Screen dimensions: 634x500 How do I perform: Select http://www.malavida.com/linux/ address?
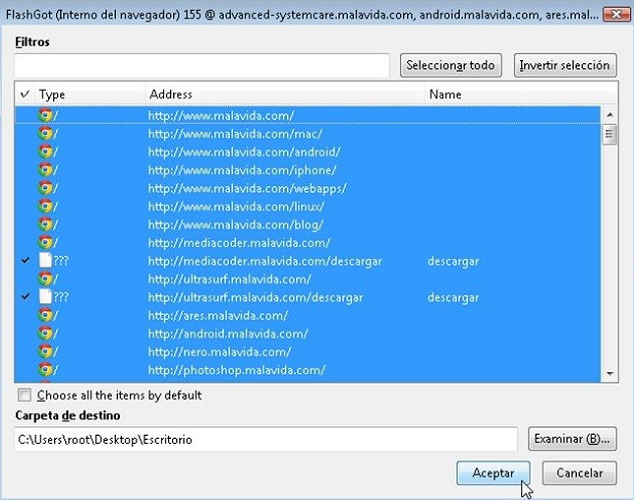236,206
